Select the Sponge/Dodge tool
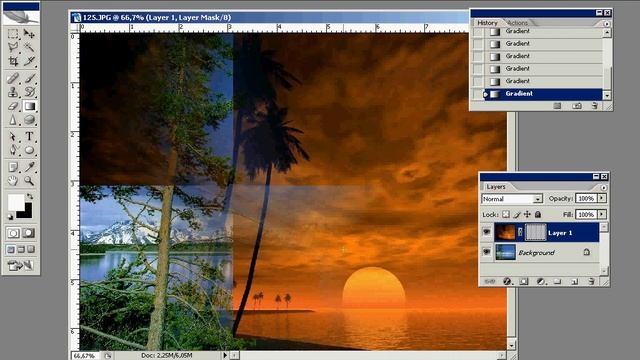Image resolution: width=640 pixels, height=360 pixels. (x=29, y=120)
